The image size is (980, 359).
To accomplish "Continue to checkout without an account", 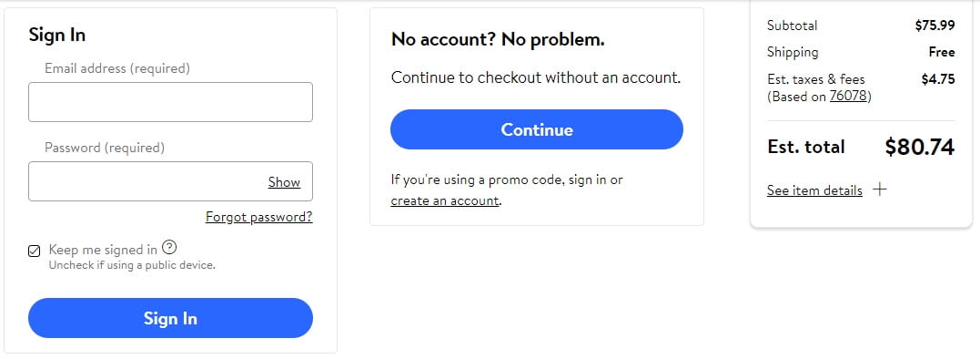I will tap(537, 129).
